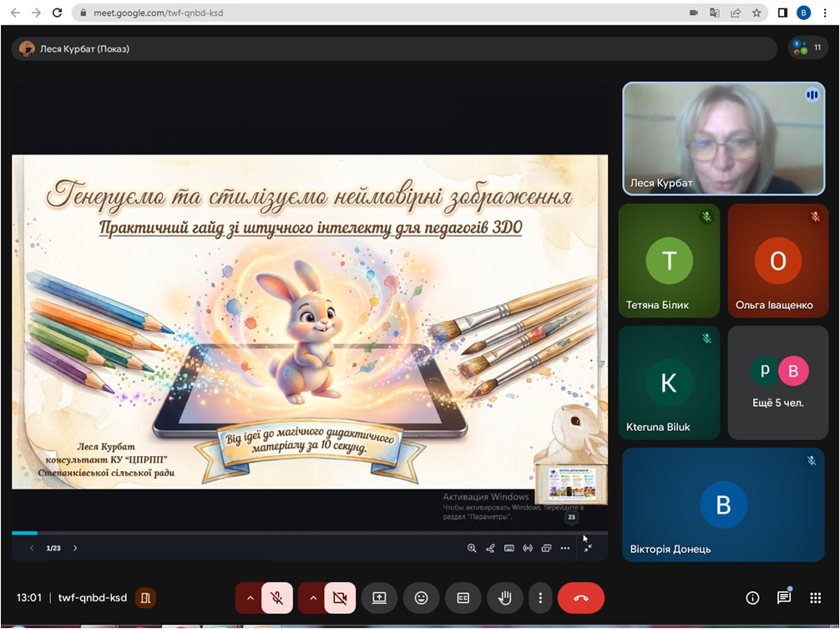Open the chat with everyone panel
The height and width of the screenshot is (629, 840).
[784, 598]
